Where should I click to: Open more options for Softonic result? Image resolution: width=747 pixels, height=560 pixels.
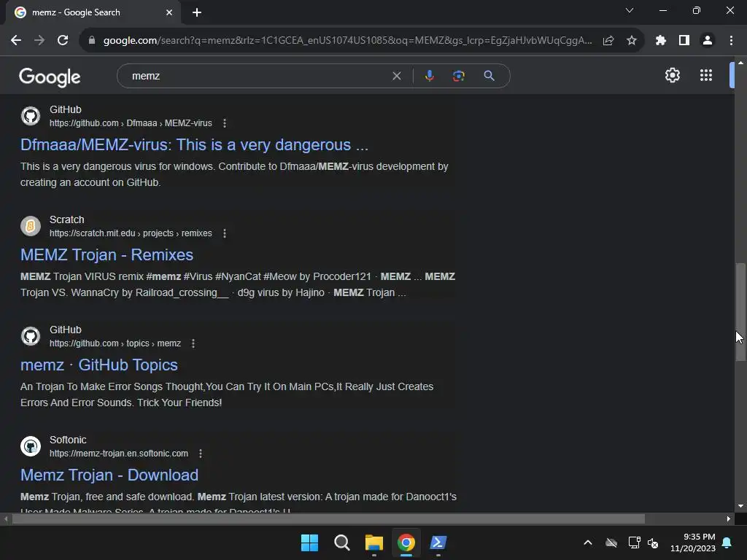pyautogui.click(x=201, y=454)
